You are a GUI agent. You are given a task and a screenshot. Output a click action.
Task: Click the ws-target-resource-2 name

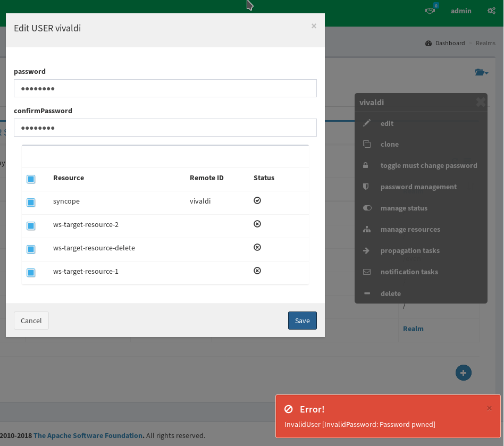pos(86,225)
